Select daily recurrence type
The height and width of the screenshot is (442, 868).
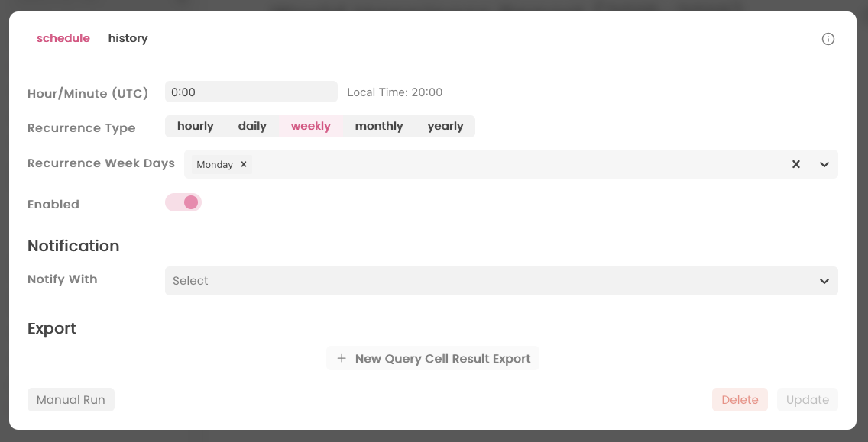tap(252, 126)
